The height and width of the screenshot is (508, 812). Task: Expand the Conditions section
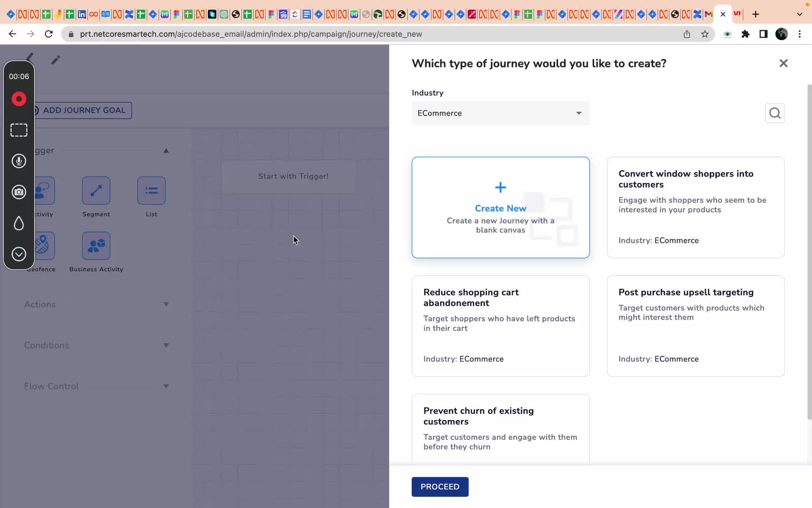166,345
